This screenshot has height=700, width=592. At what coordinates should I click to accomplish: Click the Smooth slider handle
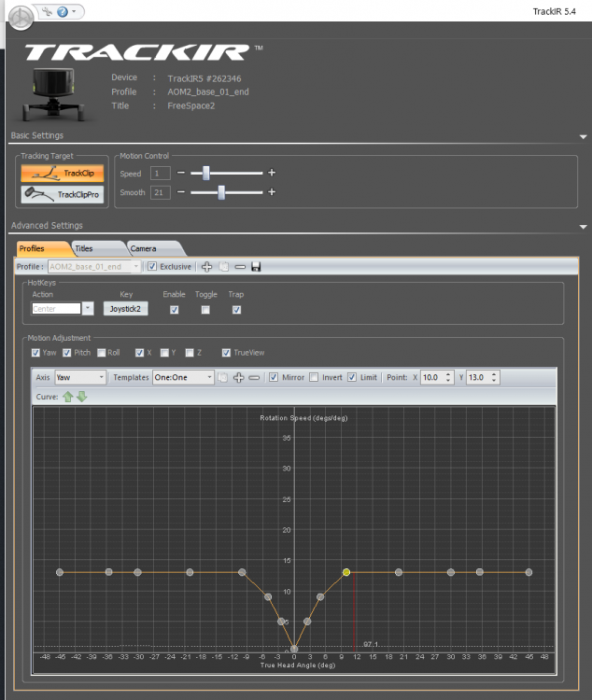tap(221, 192)
